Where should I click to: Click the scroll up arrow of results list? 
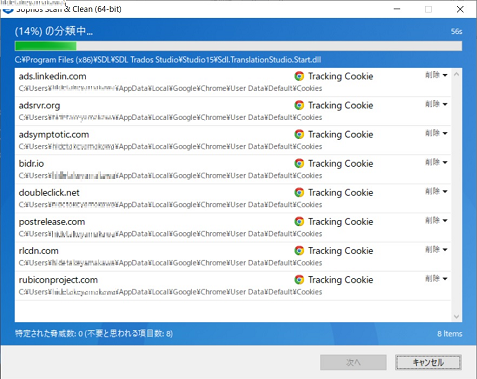(456, 75)
